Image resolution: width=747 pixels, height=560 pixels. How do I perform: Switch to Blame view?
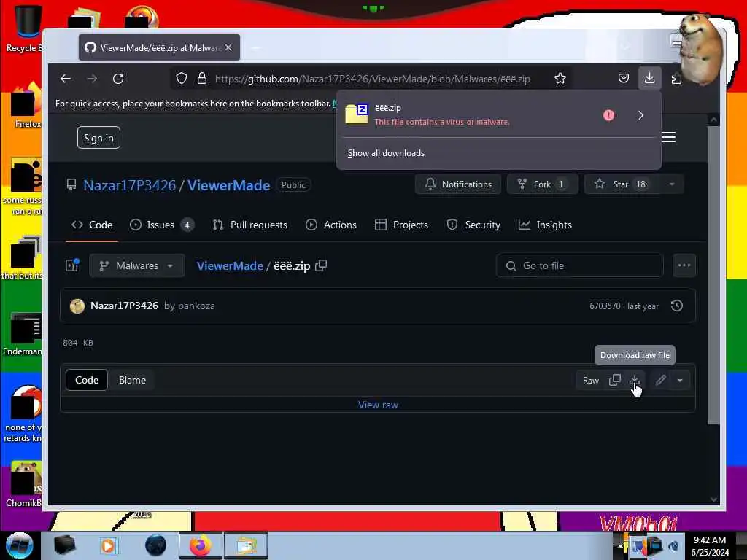(x=133, y=380)
